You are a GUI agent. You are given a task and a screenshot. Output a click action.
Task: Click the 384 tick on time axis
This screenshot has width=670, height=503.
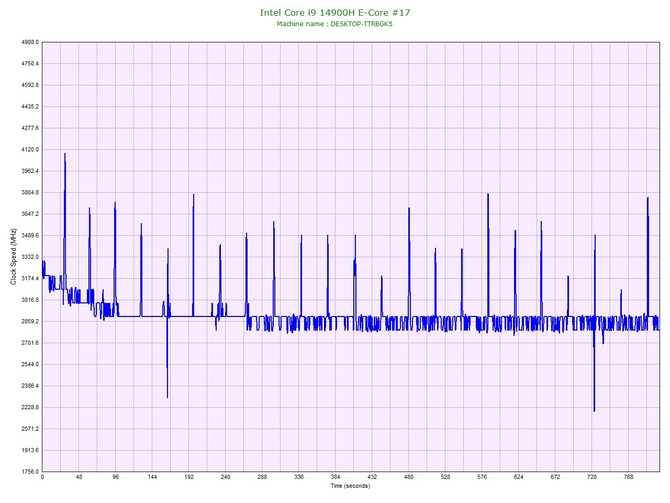(336, 477)
